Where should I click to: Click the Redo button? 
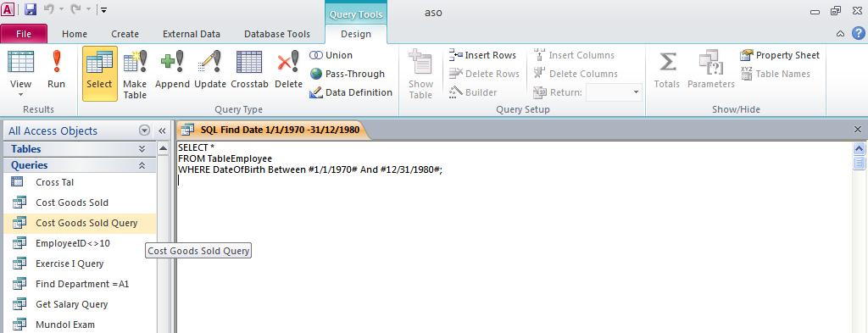pos(75,9)
